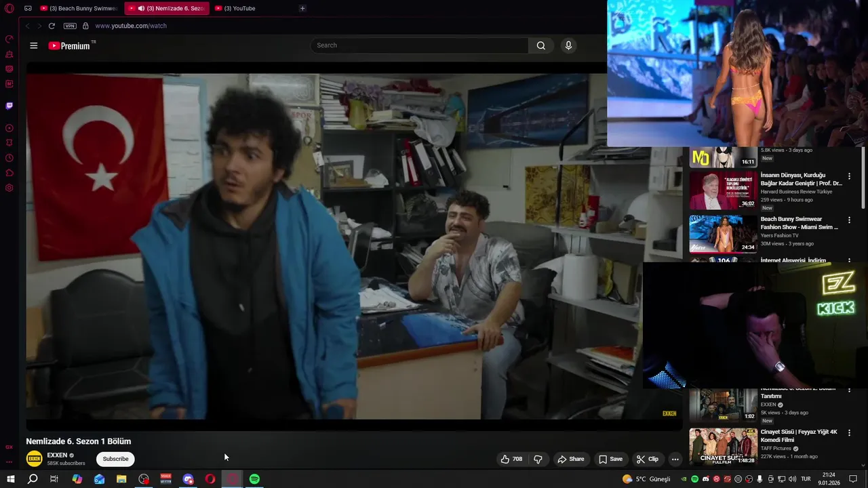
Task: Open the Windows Start menu
Action: tap(10, 479)
